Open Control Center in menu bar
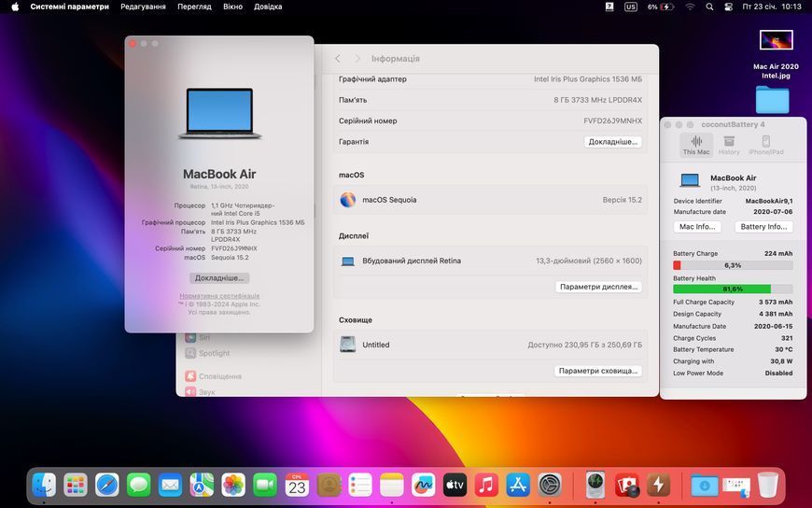The height and width of the screenshot is (508, 812). point(728,7)
